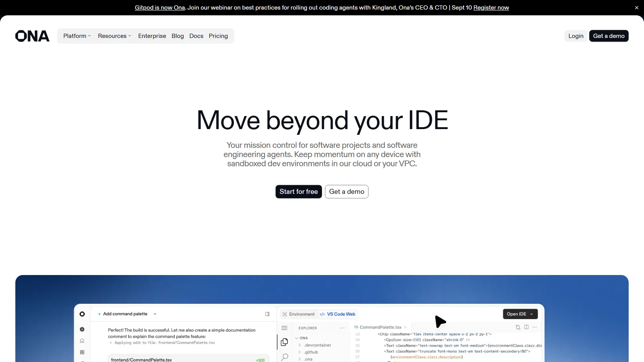Click the Login button

click(576, 36)
